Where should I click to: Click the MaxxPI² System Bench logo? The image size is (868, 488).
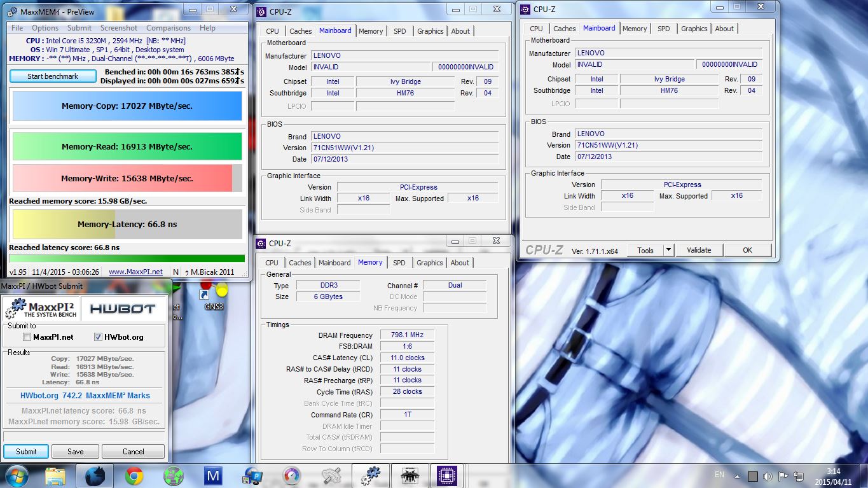[41, 309]
